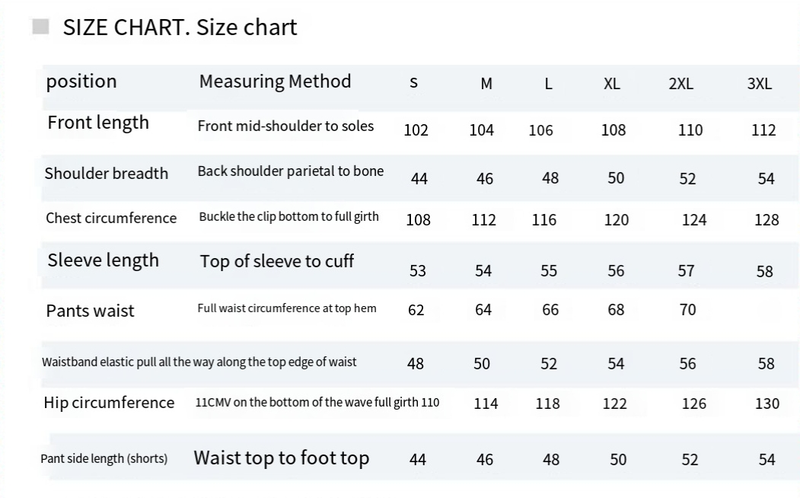Select the "Pant side length (shorts)" label
The height and width of the screenshot is (498, 800).
pyautogui.click(x=104, y=459)
